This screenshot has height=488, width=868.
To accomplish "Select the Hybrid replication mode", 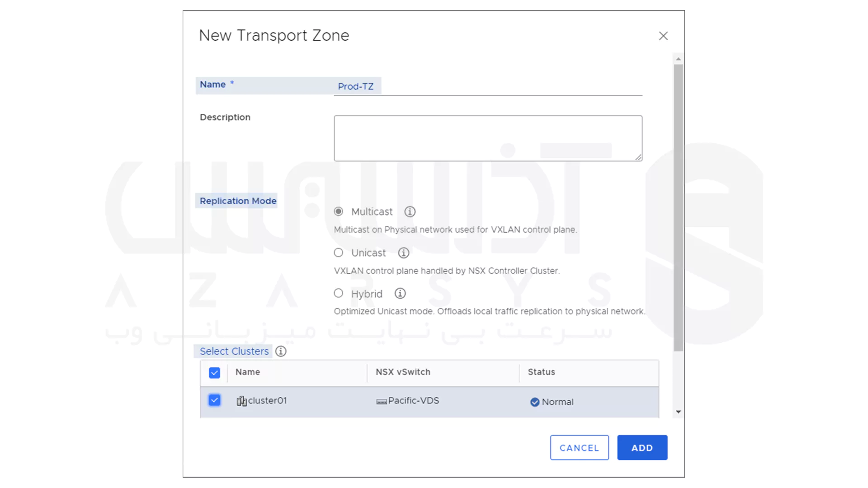I will coord(338,293).
